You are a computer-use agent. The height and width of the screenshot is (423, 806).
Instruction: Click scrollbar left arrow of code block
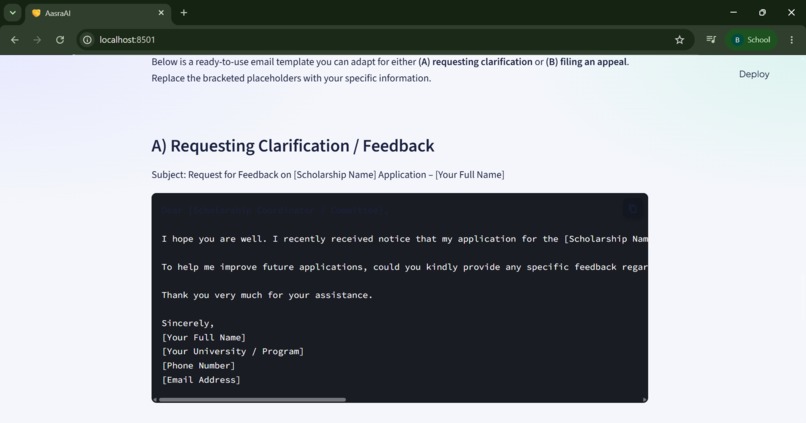pyautogui.click(x=155, y=399)
